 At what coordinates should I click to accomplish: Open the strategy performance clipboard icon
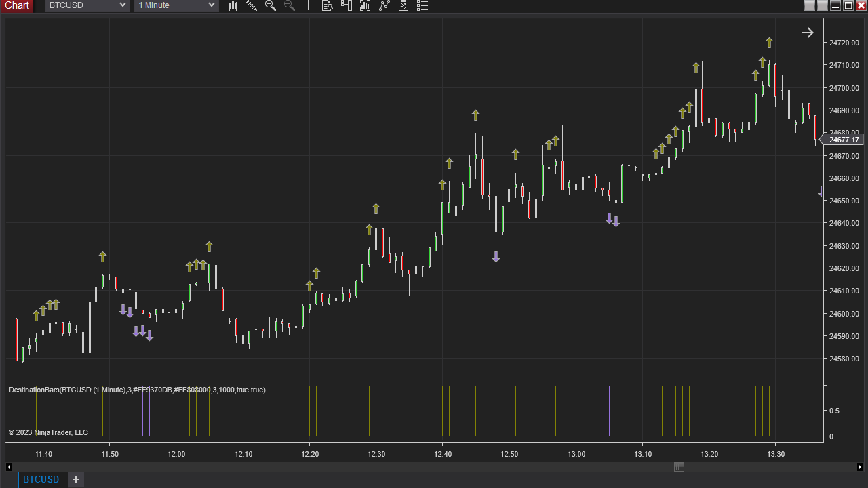(x=403, y=5)
